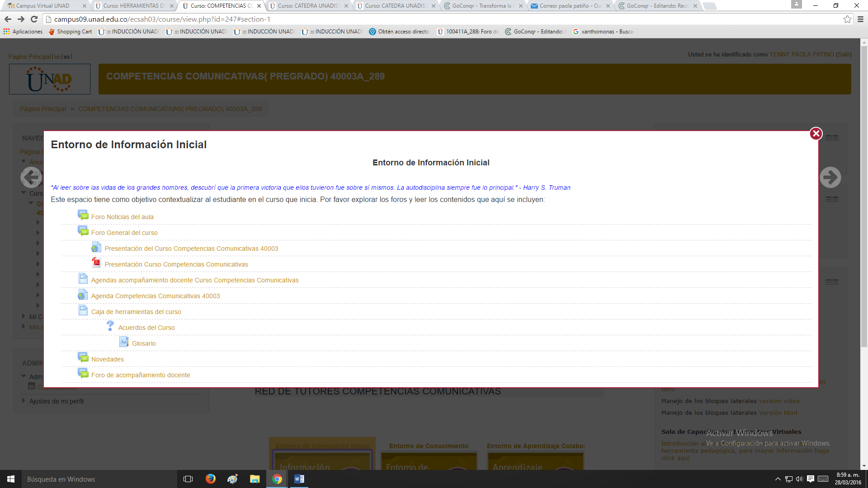
Task: Click the PDF icon for Presentación Curso
Action: [x=96, y=263]
